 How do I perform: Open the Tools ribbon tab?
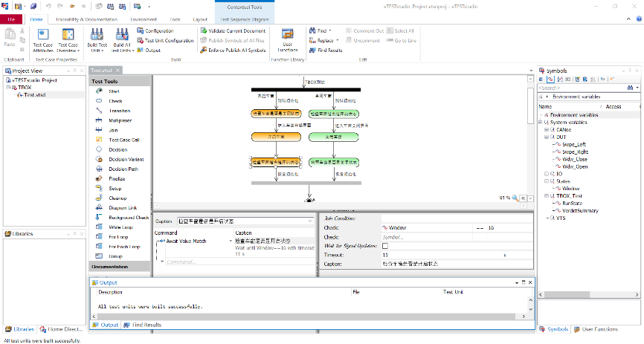tap(175, 19)
